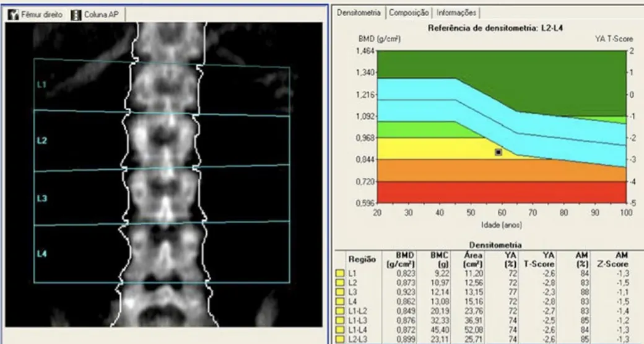The width and height of the screenshot is (644, 344).
Task: Select the L3 region label on the scan
Action: point(42,198)
